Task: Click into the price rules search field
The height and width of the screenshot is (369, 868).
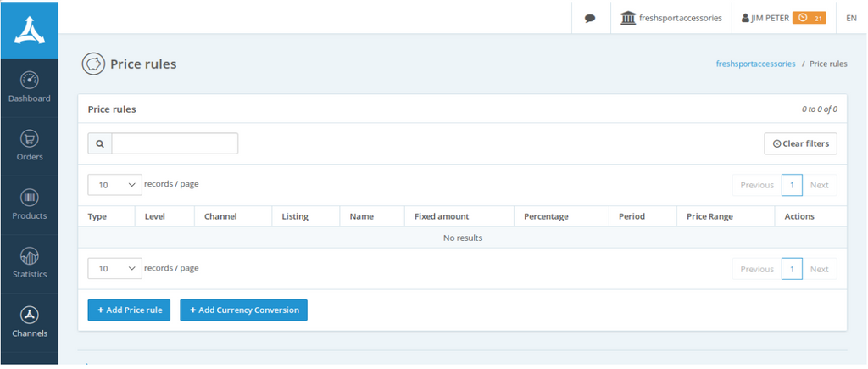Action: 175,144
